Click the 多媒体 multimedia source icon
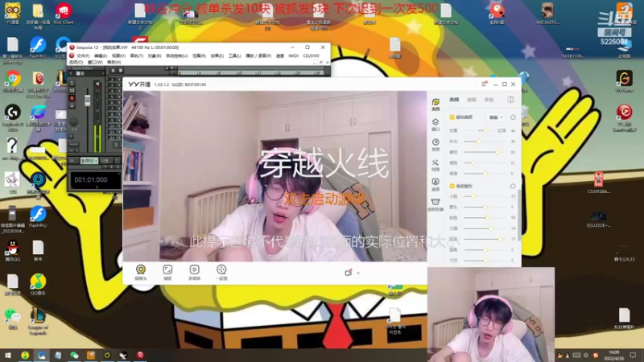The height and width of the screenshot is (362, 644). tap(194, 273)
